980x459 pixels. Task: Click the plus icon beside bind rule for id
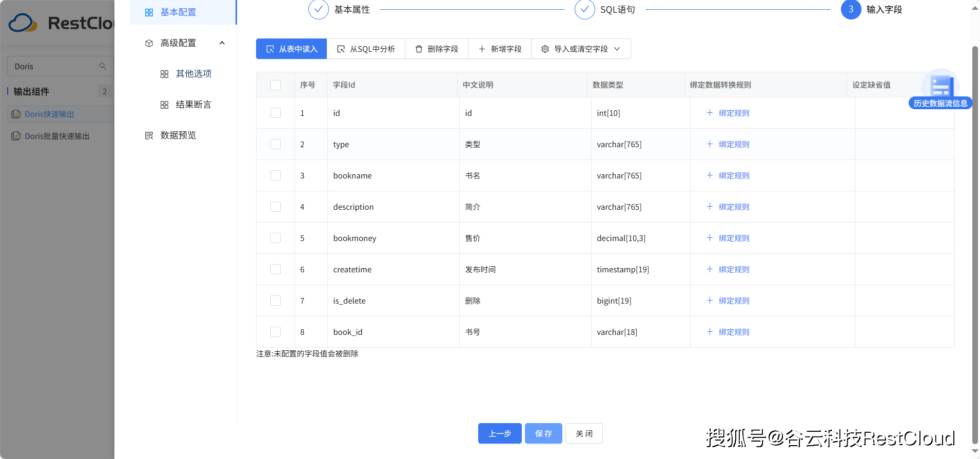pyautogui.click(x=710, y=113)
